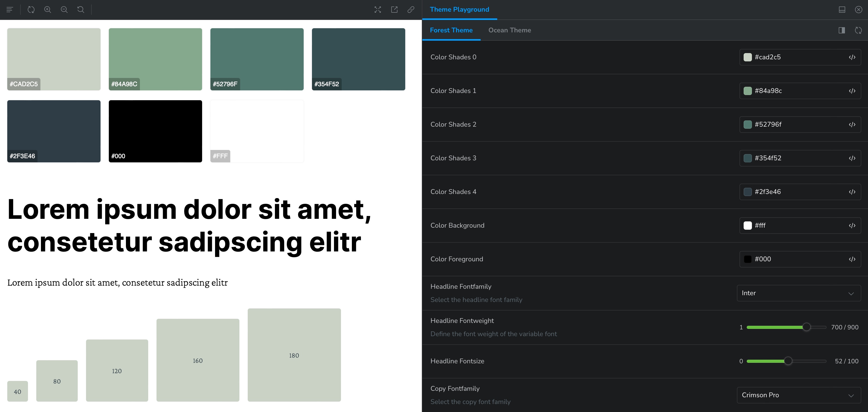The height and width of the screenshot is (412, 868).
Task: Copy the preview link
Action: pyautogui.click(x=411, y=10)
